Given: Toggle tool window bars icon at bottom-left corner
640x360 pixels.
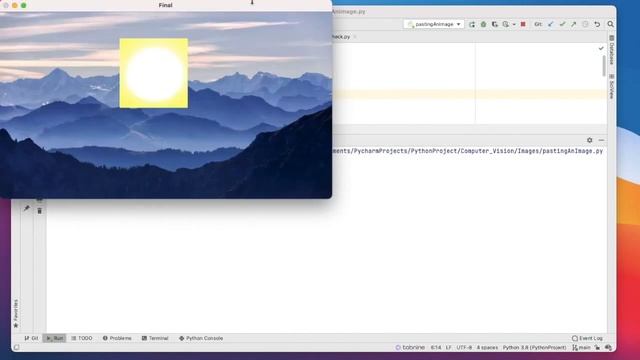Looking at the screenshot, I should (16, 347).
